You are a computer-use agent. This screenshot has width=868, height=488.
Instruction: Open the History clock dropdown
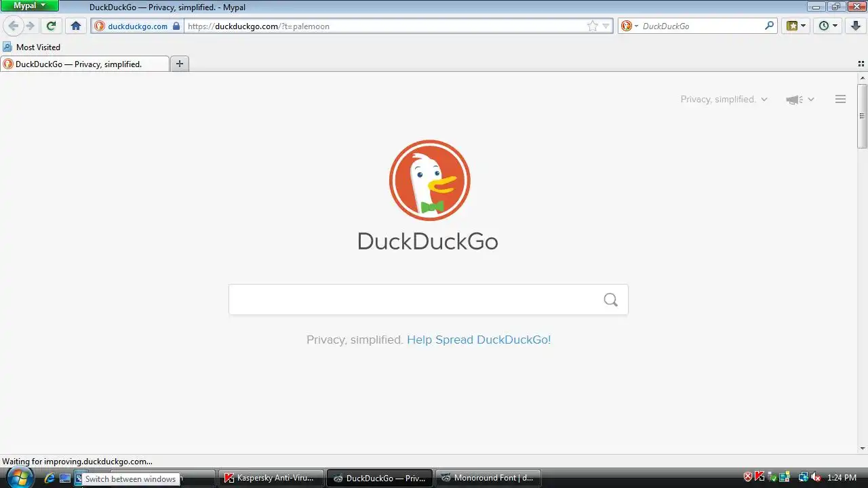(828, 26)
